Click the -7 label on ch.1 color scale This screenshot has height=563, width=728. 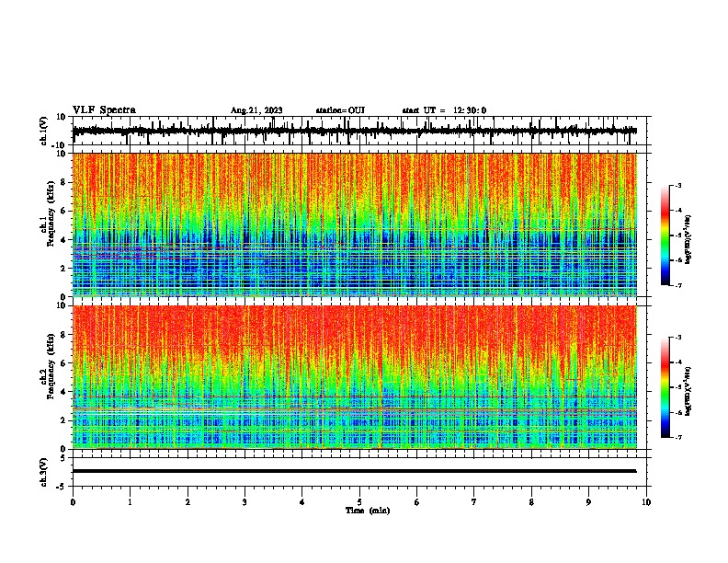(678, 285)
